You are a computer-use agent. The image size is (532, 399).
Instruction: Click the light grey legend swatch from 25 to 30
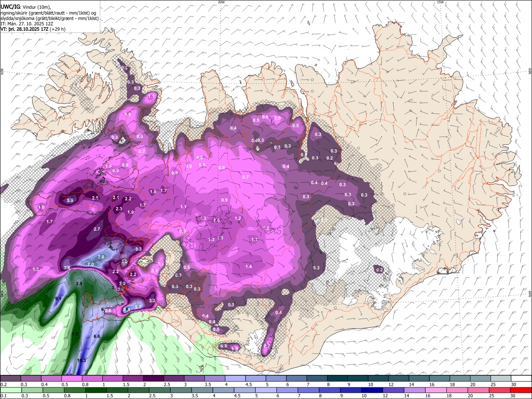(x=500, y=379)
